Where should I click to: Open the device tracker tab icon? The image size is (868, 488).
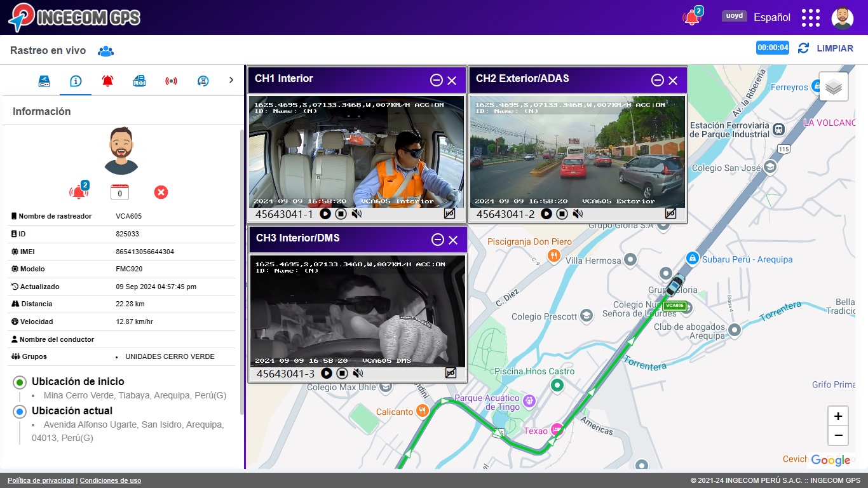coord(44,81)
